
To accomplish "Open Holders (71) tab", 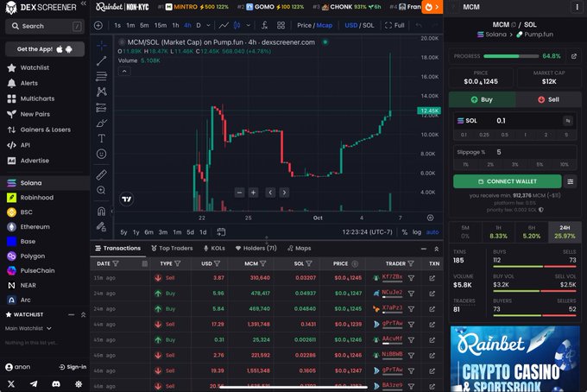I will click(256, 248).
